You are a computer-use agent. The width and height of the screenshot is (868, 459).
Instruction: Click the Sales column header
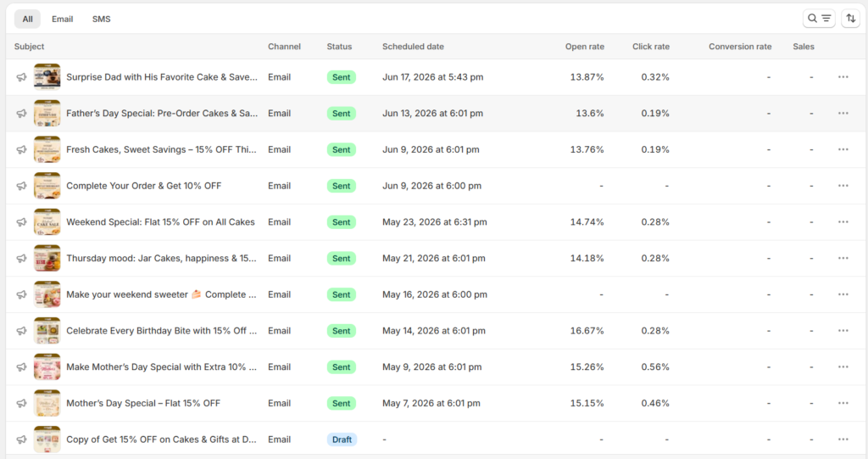click(804, 47)
